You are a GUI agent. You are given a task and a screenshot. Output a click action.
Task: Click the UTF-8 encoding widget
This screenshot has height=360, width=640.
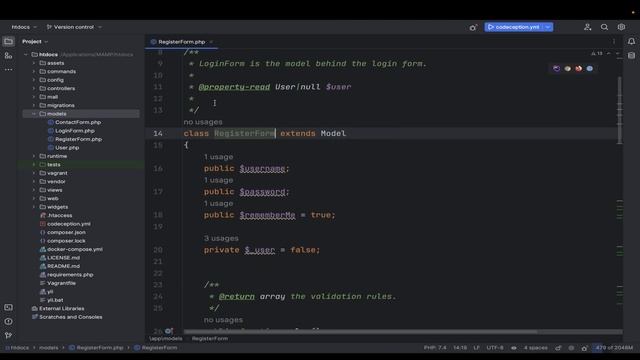[495, 348]
